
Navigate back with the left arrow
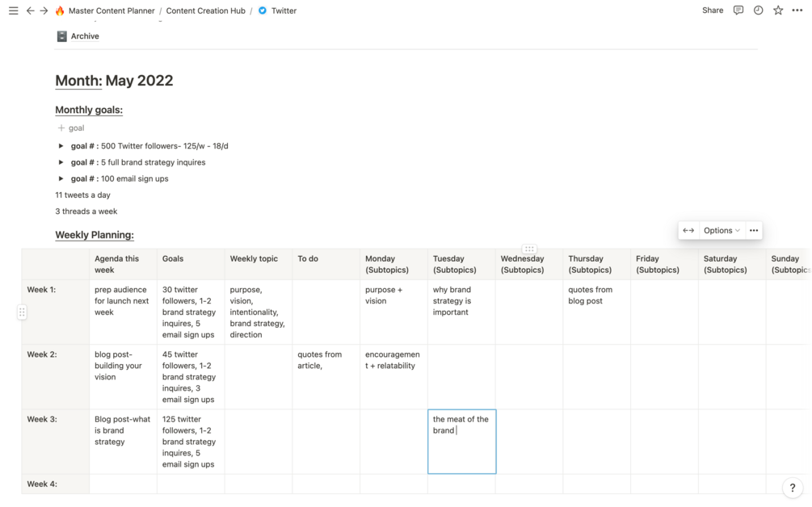pyautogui.click(x=30, y=10)
